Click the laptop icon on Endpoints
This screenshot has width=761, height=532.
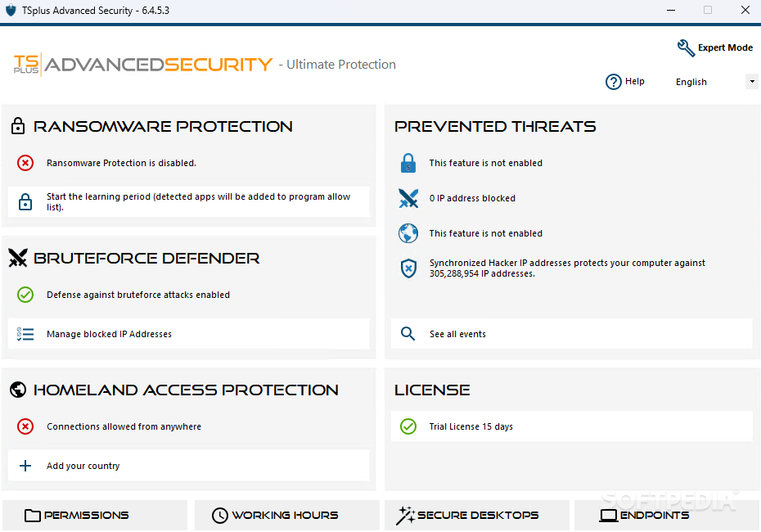[x=609, y=516]
